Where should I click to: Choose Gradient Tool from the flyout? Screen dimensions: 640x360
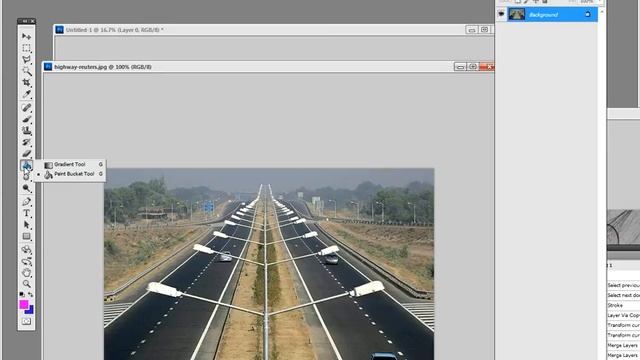click(70, 164)
